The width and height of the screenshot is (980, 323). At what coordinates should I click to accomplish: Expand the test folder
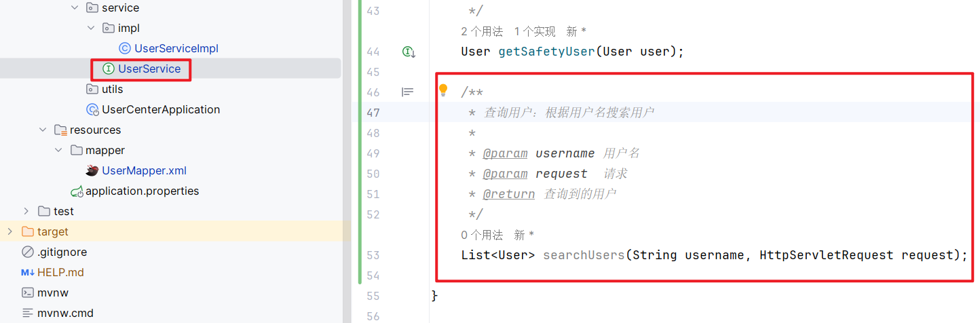point(26,211)
